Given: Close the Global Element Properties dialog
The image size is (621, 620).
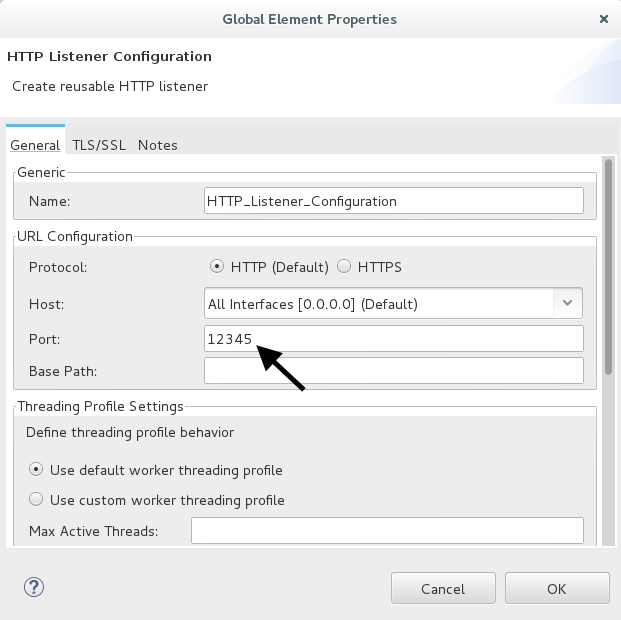Looking at the screenshot, I should (x=604, y=19).
